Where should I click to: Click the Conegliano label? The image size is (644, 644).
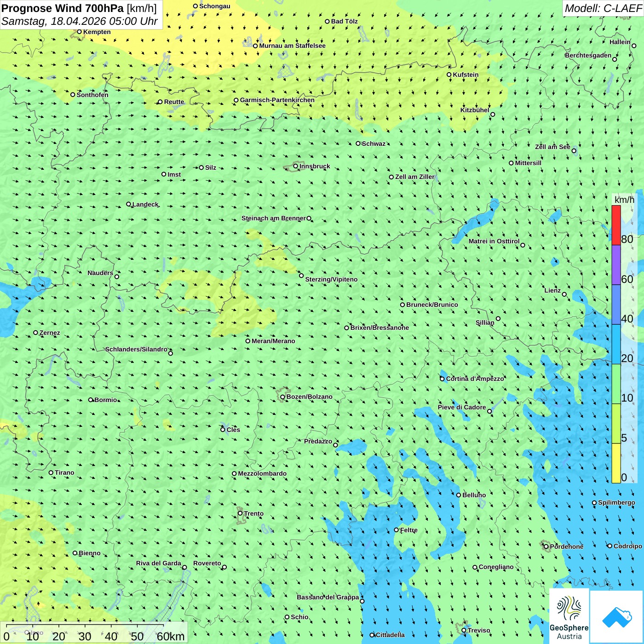(x=496, y=567)
